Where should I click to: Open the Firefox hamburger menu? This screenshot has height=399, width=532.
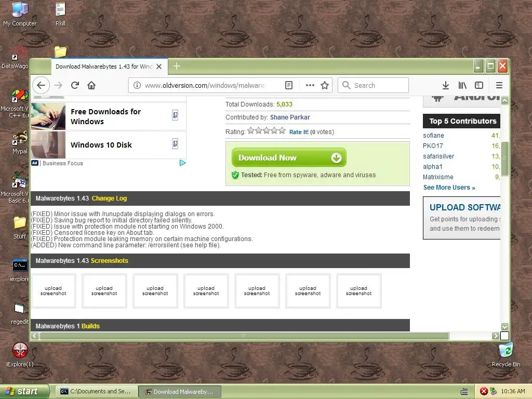coord(499,85)
